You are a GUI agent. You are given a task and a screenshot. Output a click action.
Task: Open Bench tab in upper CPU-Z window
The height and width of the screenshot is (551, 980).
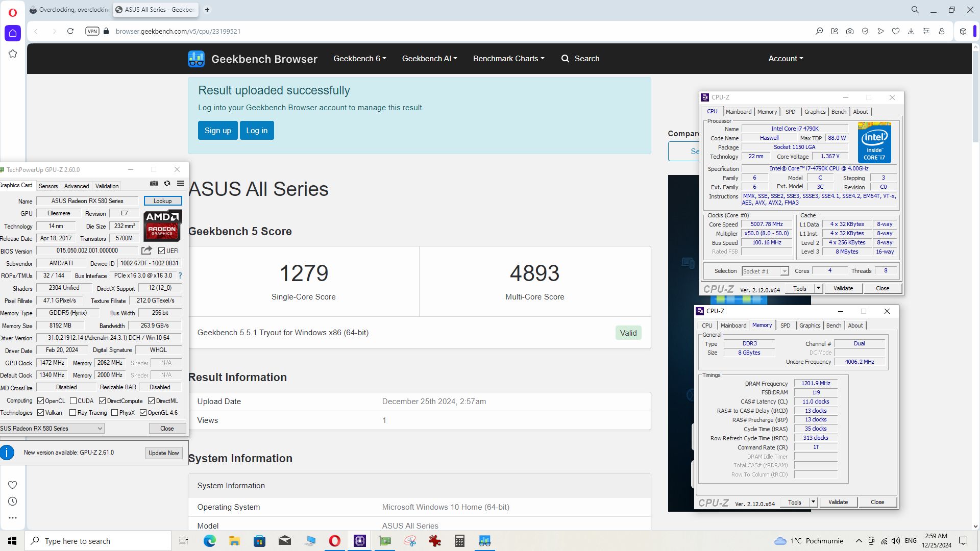(x=839, y=112)
